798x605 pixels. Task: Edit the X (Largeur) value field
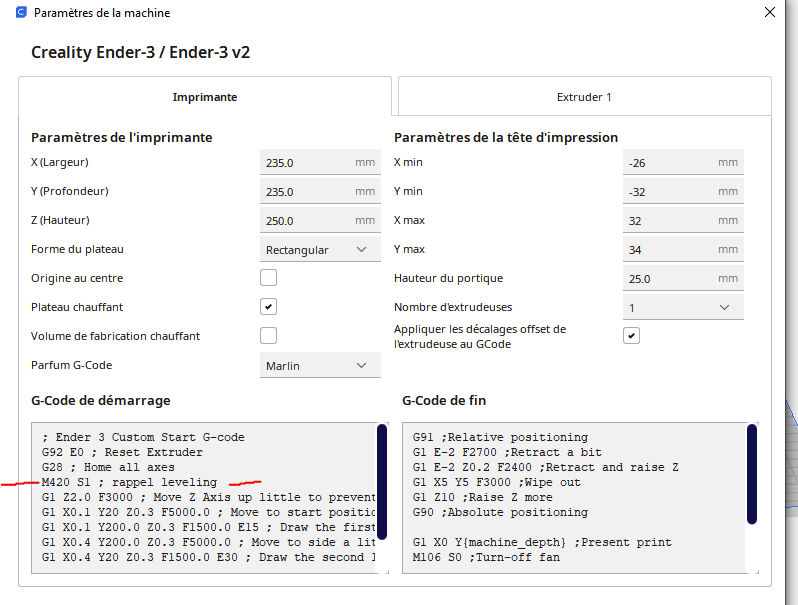coord(320,163)
